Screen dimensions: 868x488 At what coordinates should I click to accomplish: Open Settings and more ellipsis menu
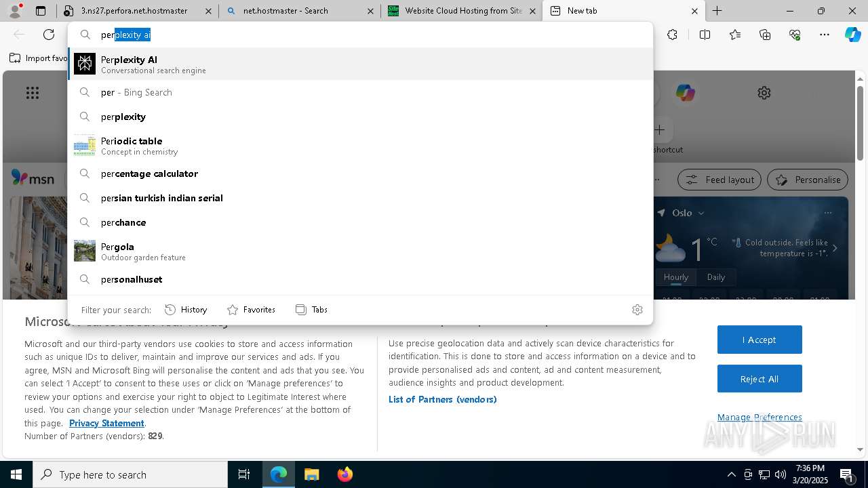coord(825,35)
